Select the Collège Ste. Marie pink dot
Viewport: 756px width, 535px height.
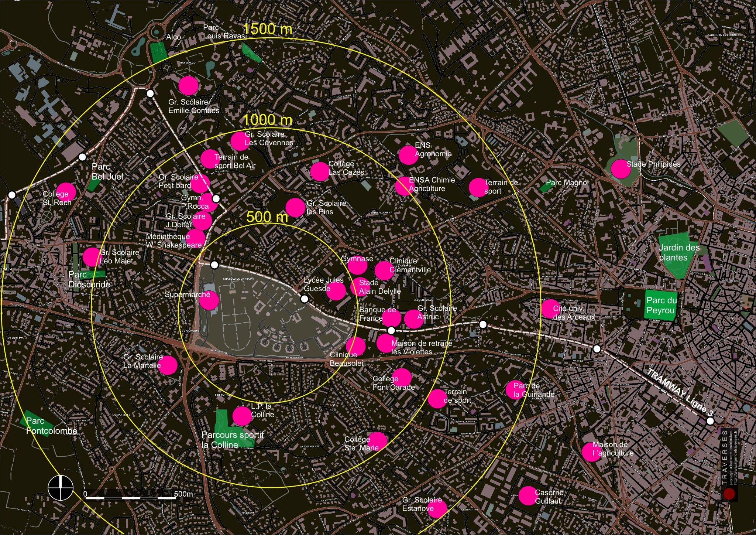point(377,441)
